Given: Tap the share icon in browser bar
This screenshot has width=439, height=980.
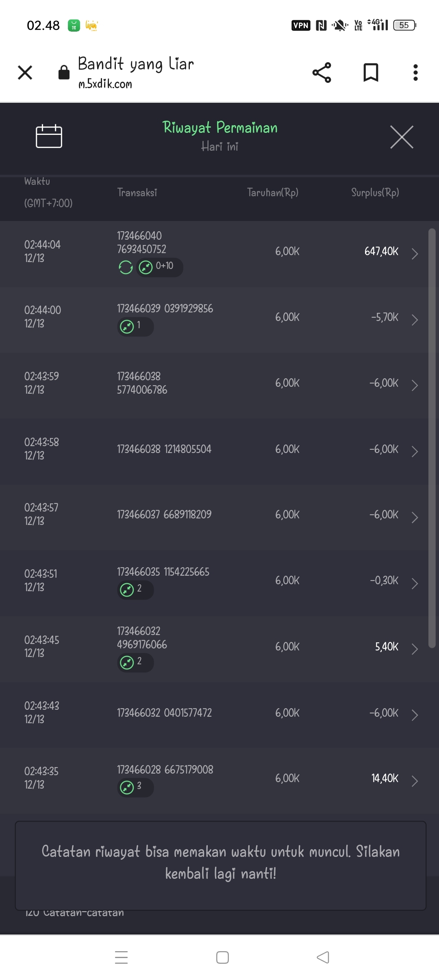Looking at the screenshot, I should click(x=322, y=73).
